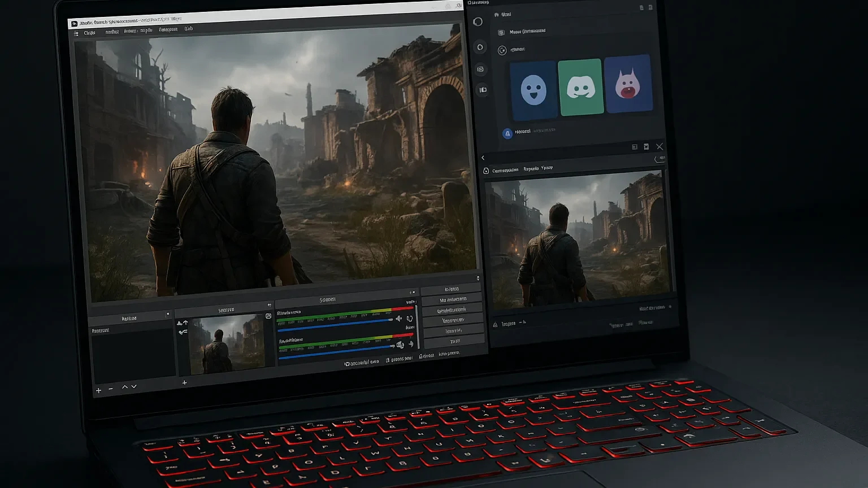
Task: Open the audio mixer header options dots
Action: [413, 293]
